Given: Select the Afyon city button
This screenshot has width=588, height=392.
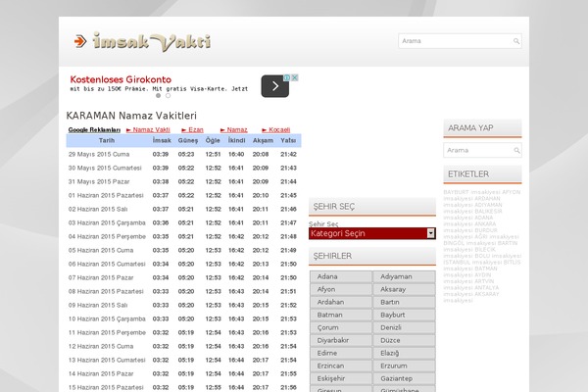Looking at the screenshot, I should 341,290.
